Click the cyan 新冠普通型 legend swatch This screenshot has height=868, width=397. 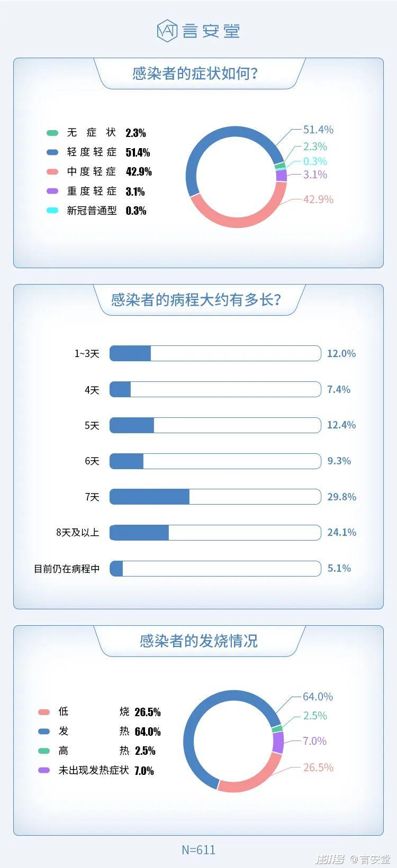(x=52, y=211)
